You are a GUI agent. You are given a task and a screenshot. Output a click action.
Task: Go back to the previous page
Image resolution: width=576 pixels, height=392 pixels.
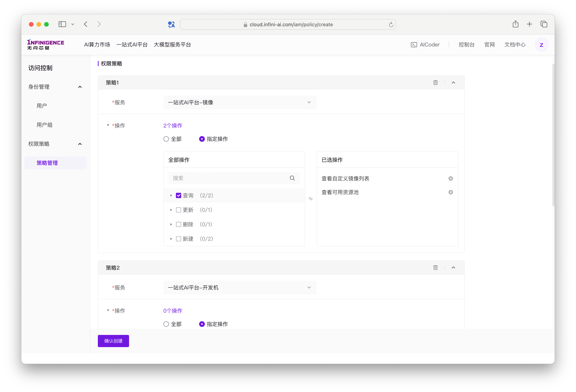click(x=85, y=24)
